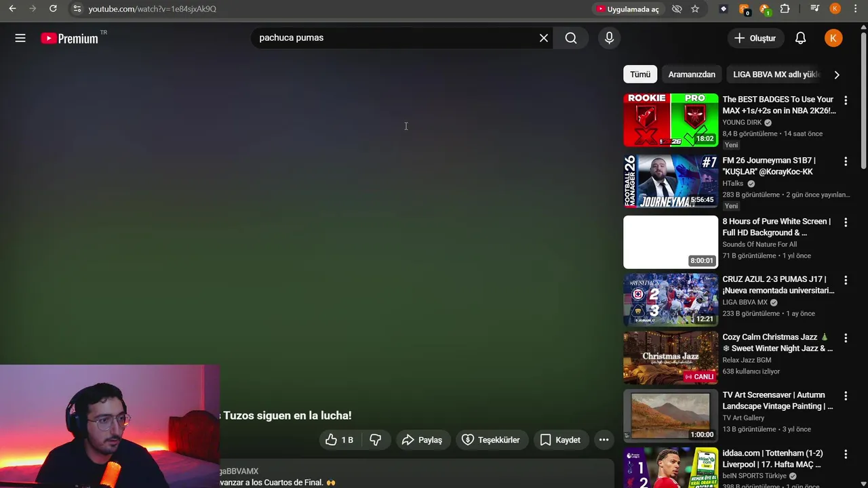Viewport: 868px width, 488px height.
Task: Visit the HTalks channel
Action: pos(733,184)
